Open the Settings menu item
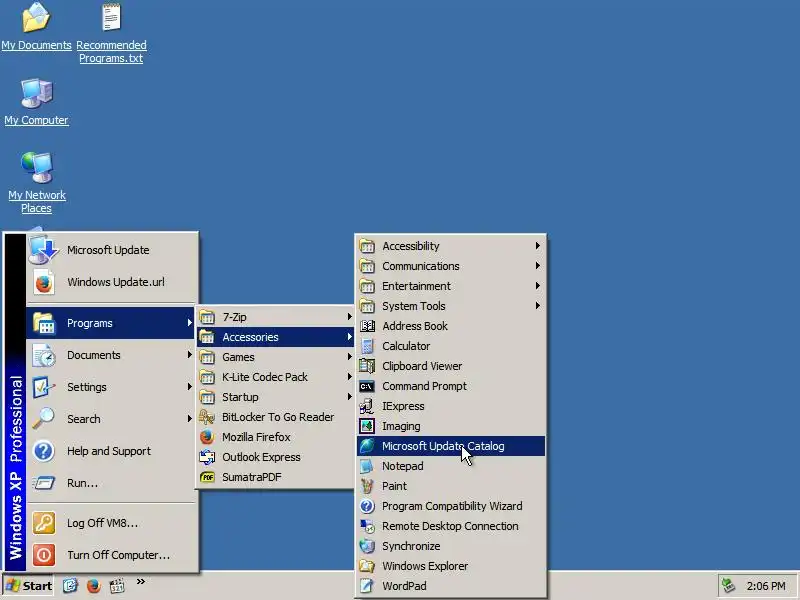800x600 pixels. pyautogui.click(x=111, y=387)
